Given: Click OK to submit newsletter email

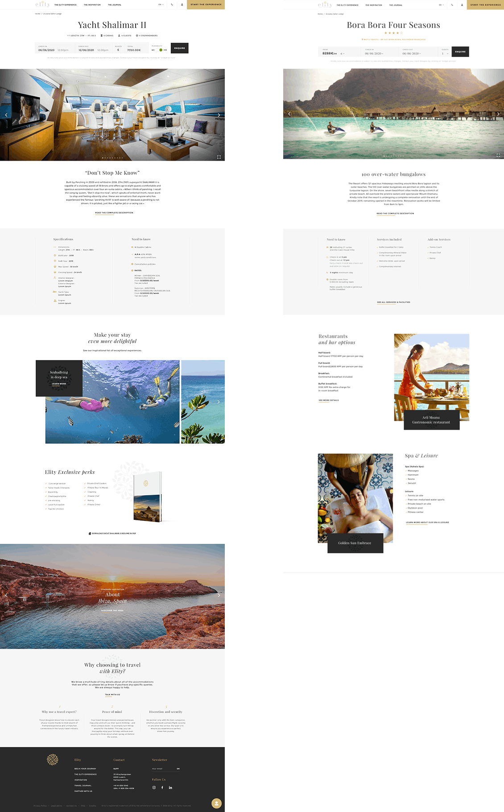Looking at the screenshot, I should [x=178, y=769].
